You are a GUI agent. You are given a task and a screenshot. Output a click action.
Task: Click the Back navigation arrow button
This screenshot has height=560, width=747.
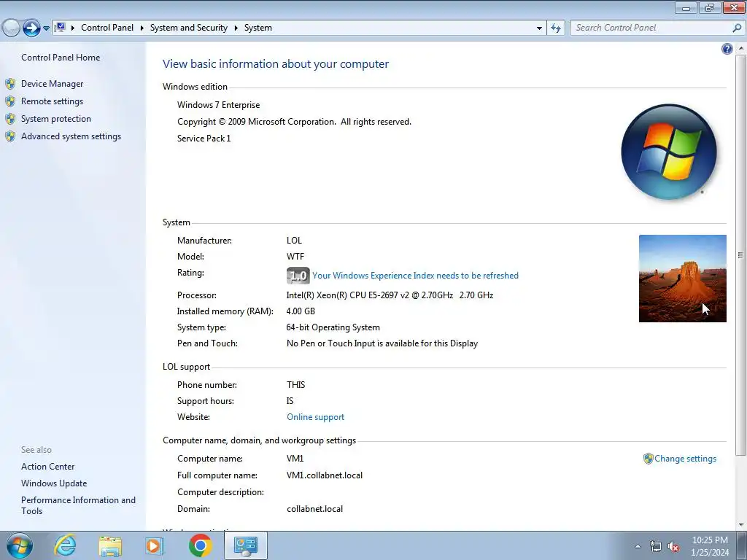point(11,28)
